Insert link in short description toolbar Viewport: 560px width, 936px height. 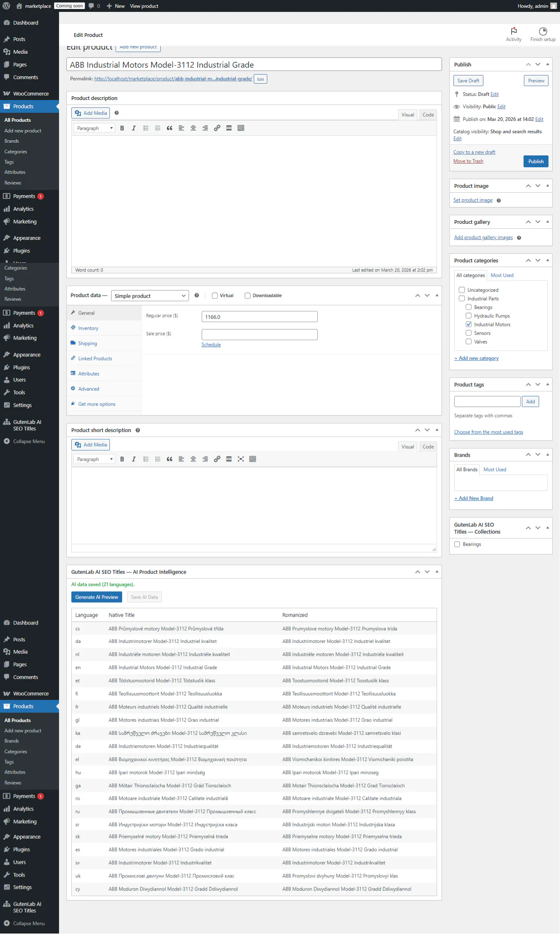coord(217,459)
